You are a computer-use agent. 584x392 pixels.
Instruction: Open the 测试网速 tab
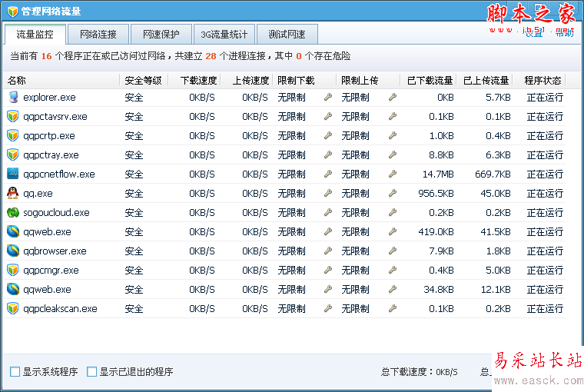click(x=287, y=35)
